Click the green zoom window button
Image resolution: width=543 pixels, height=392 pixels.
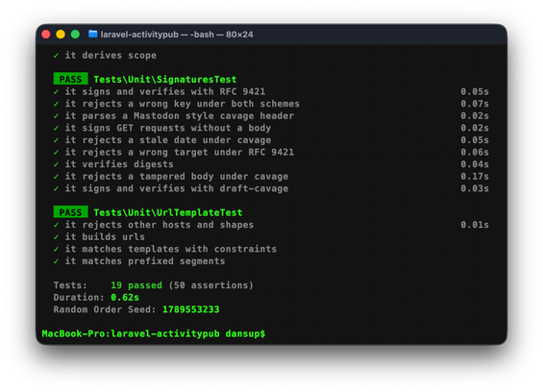pyautogui.click(x=75, y=35)
